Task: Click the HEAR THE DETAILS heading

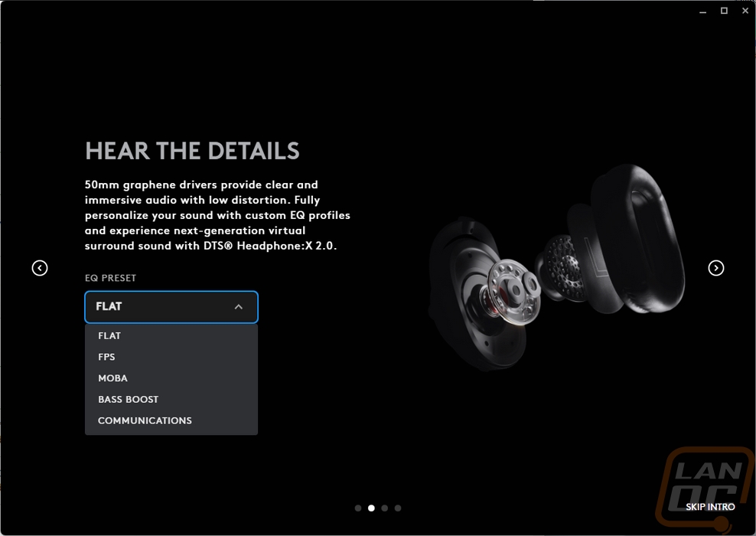Action: [x=192, y=151]
